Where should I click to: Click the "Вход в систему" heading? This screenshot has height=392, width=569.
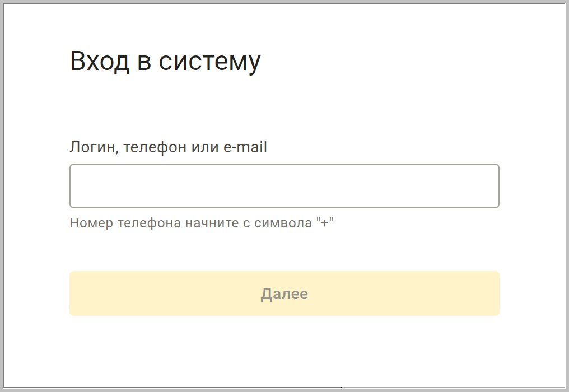coord(165,62)
